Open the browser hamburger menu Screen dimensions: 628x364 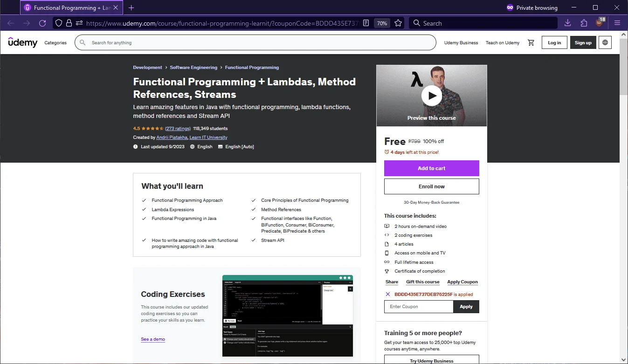click(617, 23)
